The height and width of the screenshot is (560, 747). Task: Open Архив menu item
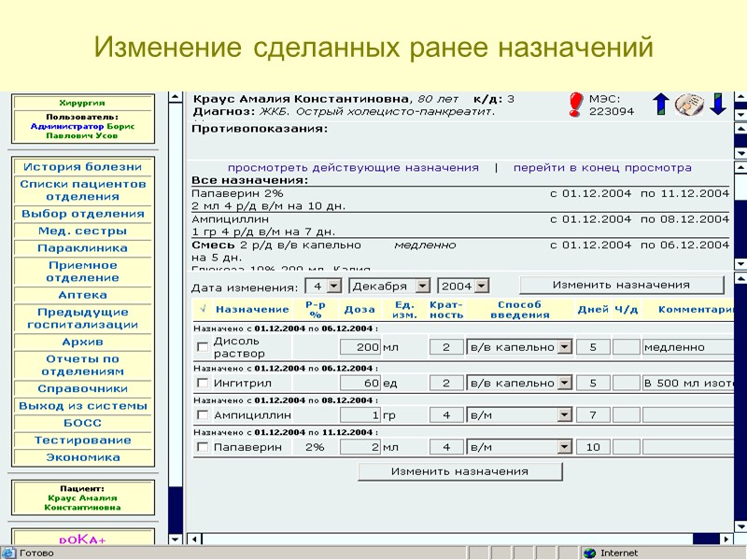pyautogui.click(x=83, y=342)
